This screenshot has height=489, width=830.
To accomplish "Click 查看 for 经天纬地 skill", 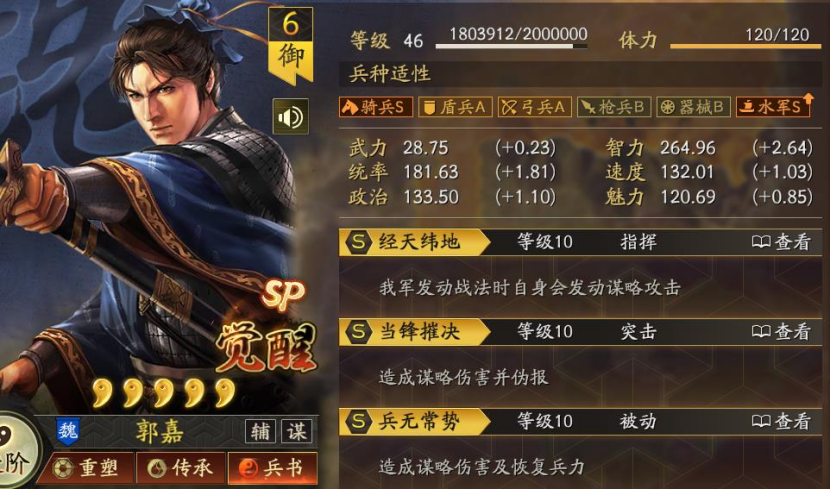I will tap(781, 242).
